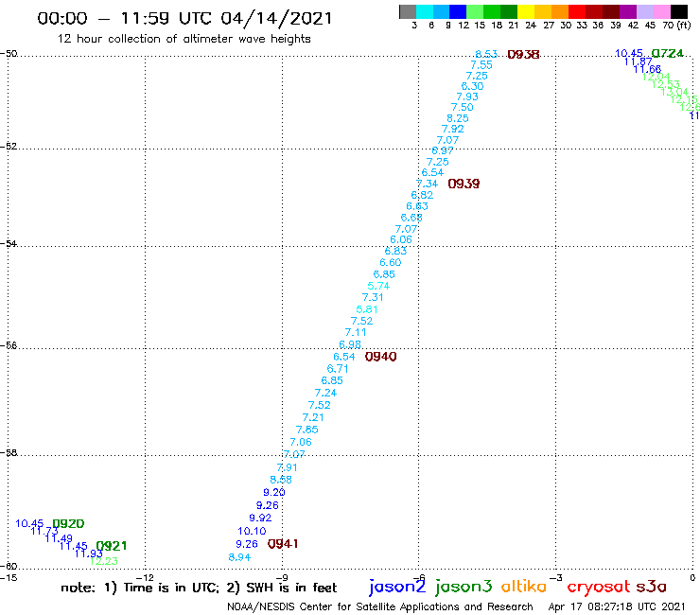Select the bright red swatch in the color legend
Viewport: 700px width, 615px height.
tap(577, 11)
